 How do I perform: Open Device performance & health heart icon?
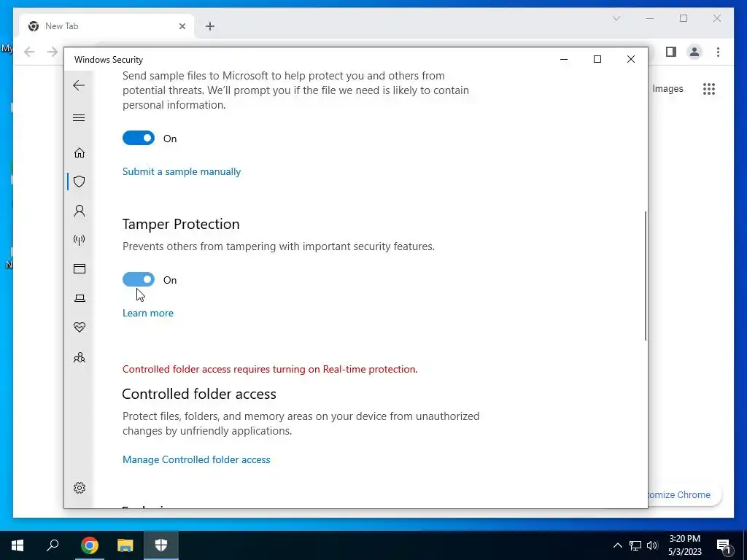[80, 327]
